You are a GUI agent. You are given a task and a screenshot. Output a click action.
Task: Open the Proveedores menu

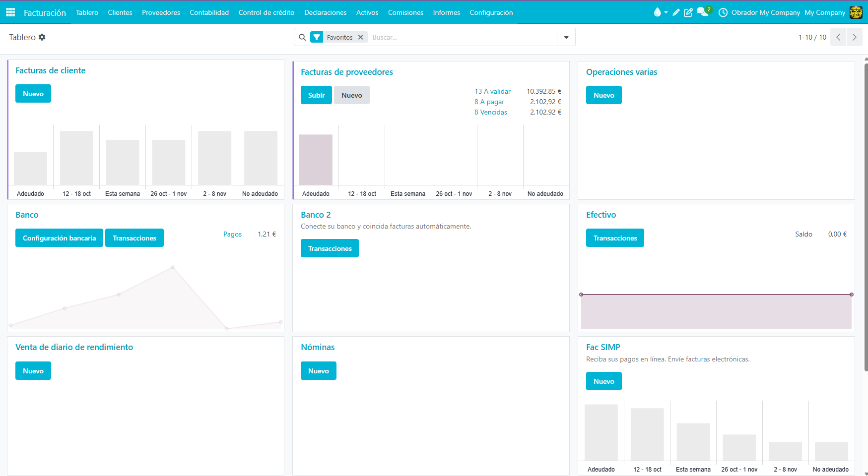point(161,12)
